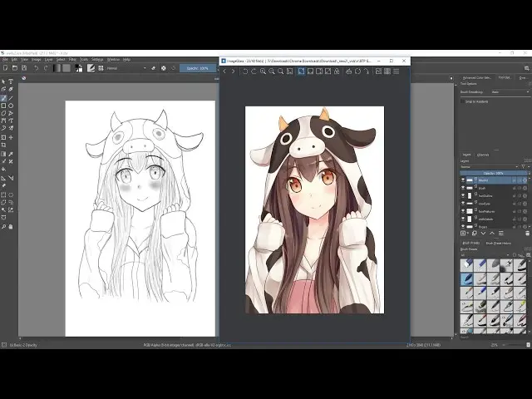Viewport: 532px width, 399px height.
Task: Open the brush presets chooser grid icon
Action: click(x=101, y=68)
